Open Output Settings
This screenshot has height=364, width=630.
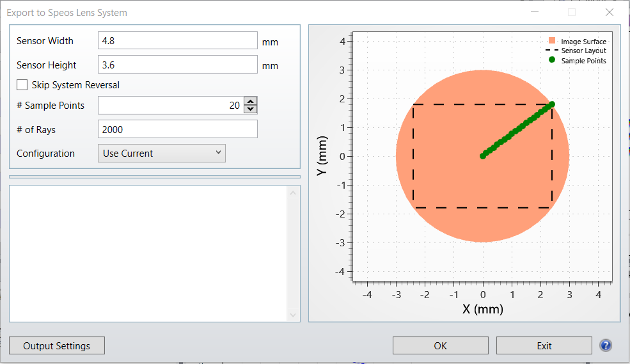coord(57,345)
